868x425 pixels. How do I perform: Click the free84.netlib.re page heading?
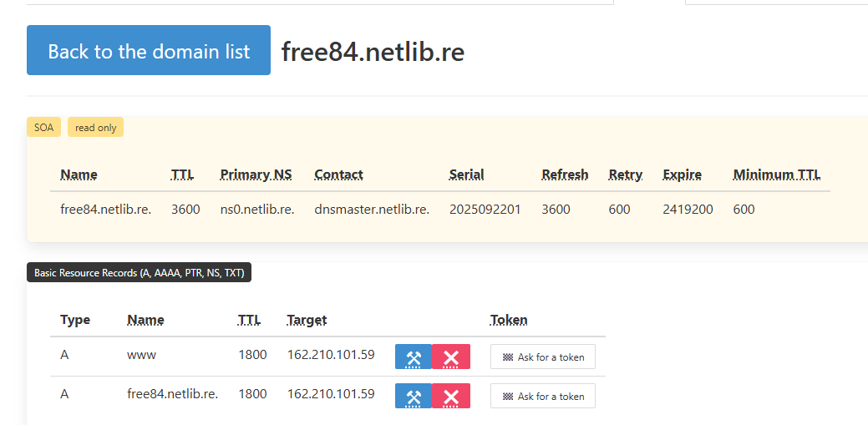(373, 52)
